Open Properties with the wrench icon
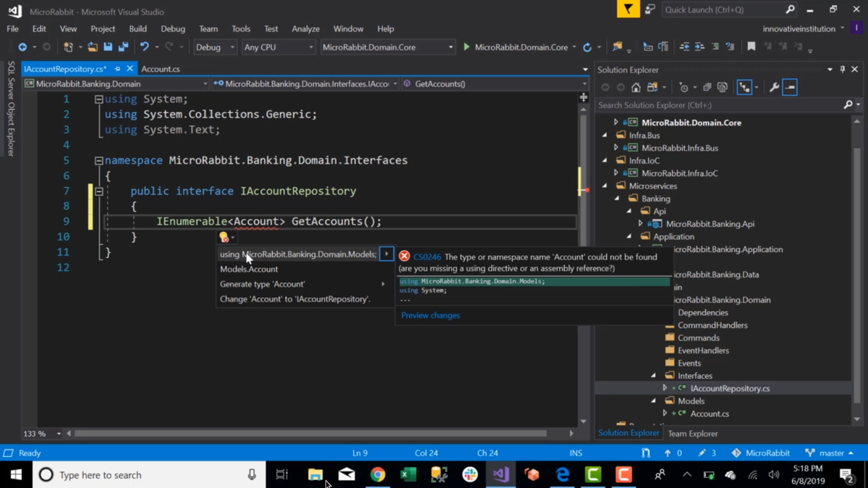The height and width of the screenshot is (488, 868). coord(775,87)
